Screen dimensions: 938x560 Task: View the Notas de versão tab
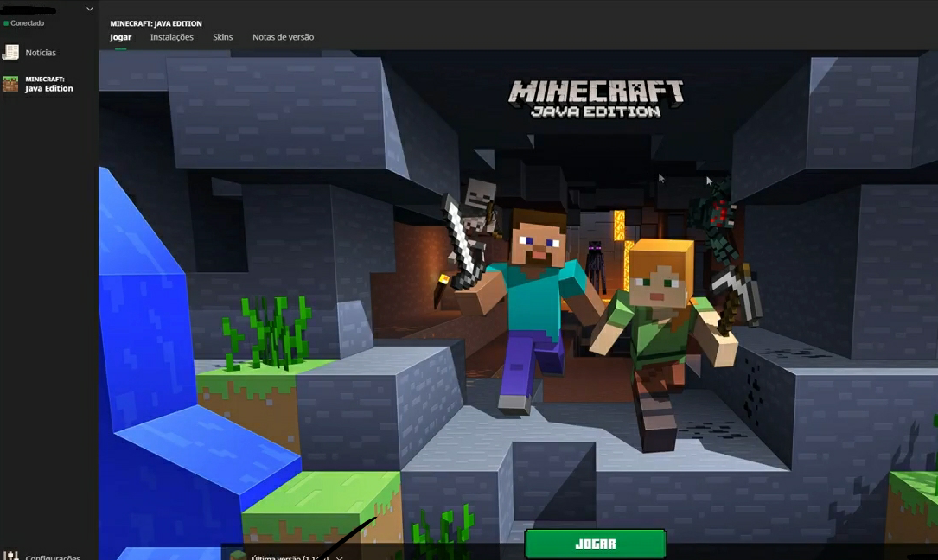(282, 37)
